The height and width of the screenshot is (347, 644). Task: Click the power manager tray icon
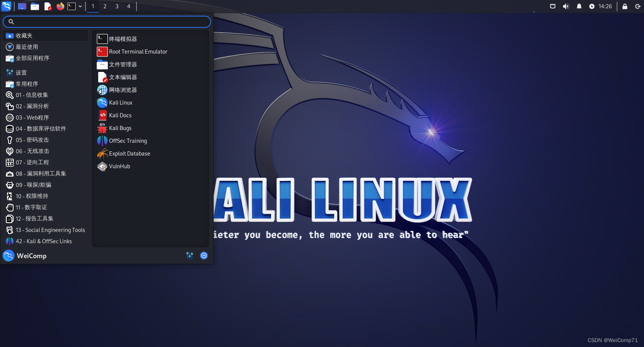pos(592,6)
